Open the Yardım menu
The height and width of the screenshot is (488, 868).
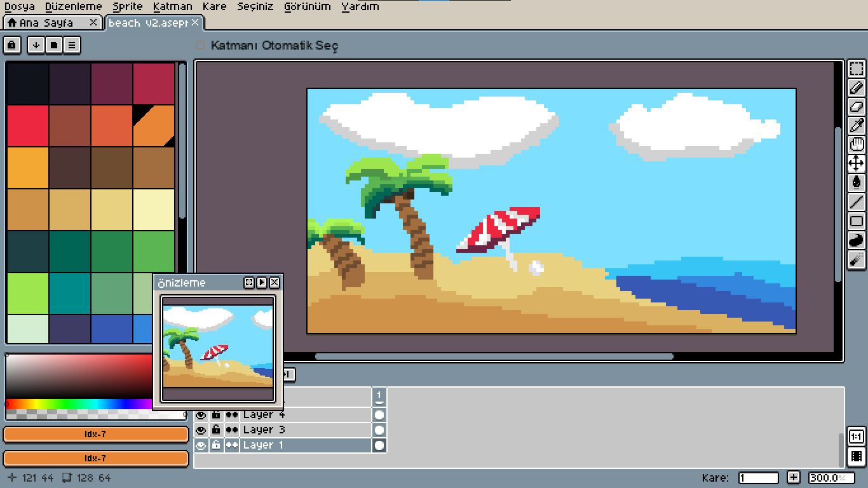click(x=360, y=6)
